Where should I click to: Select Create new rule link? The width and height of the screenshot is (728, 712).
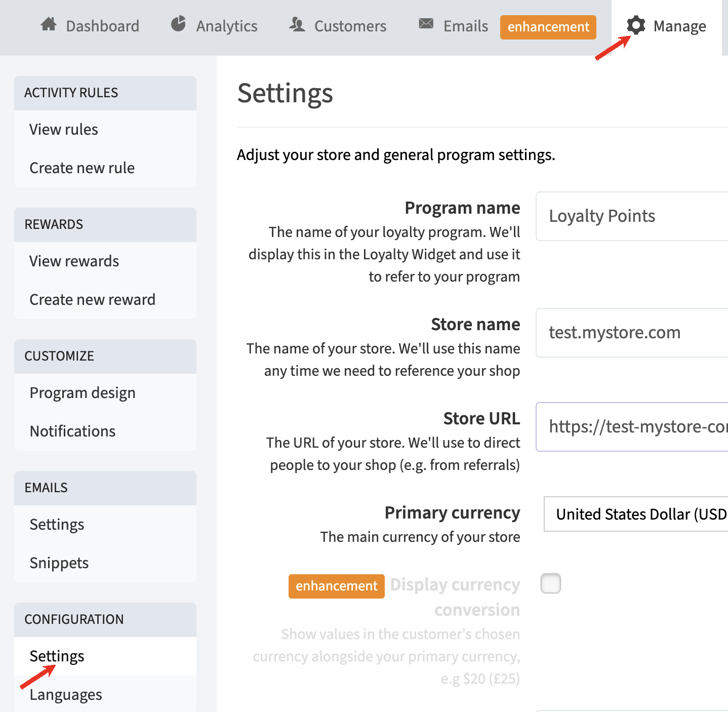[x=82, y=168]
